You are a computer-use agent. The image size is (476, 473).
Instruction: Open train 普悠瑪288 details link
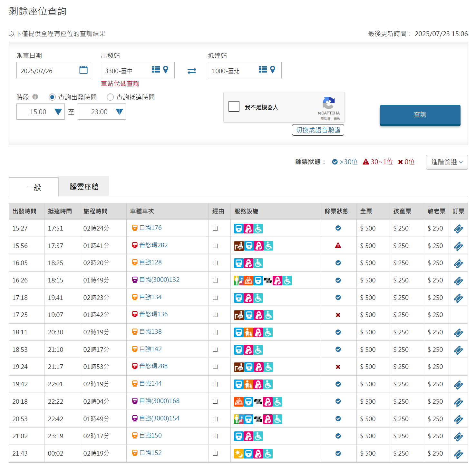tap(153, 366)
